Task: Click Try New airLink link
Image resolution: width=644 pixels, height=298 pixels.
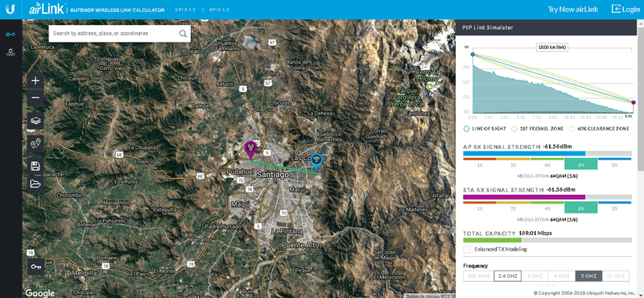Action: click(573, 9)
